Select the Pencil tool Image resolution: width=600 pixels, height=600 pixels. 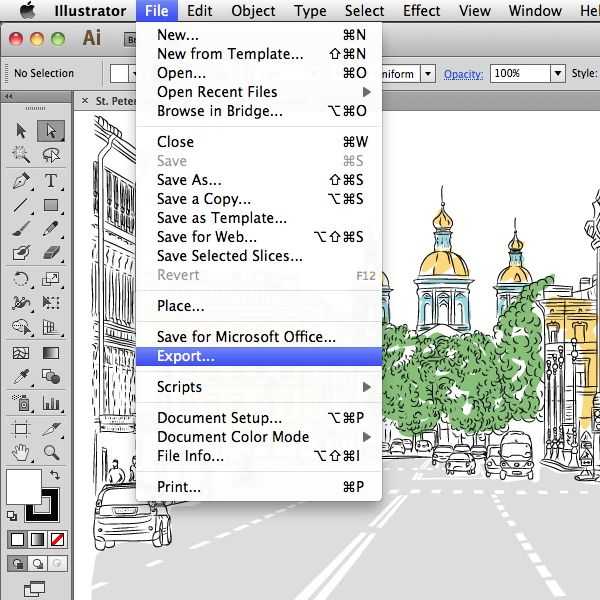[51, 229]
